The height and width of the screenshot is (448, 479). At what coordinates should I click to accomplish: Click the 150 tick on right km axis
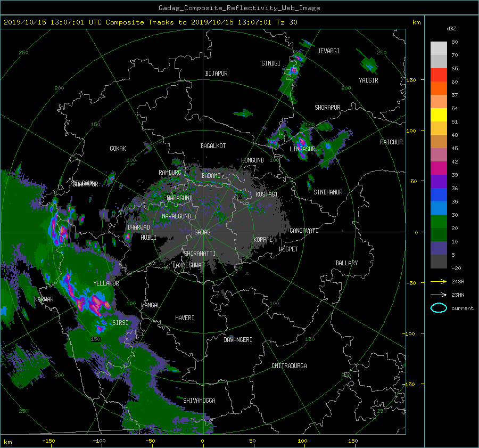411,80
